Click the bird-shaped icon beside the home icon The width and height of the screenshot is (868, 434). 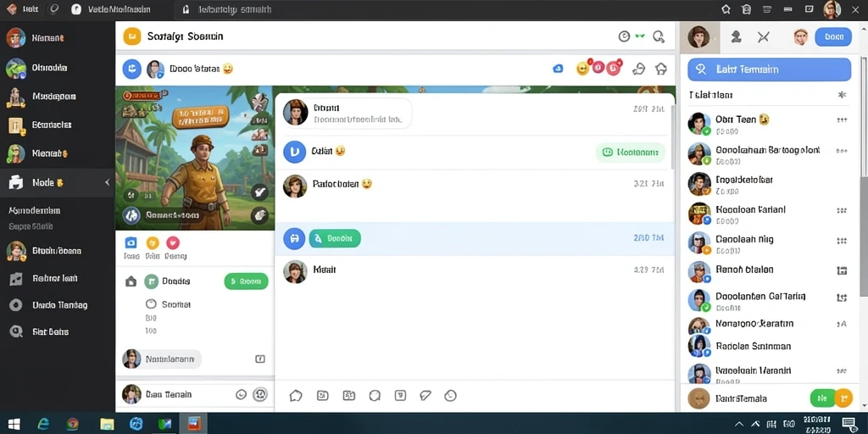639,69
